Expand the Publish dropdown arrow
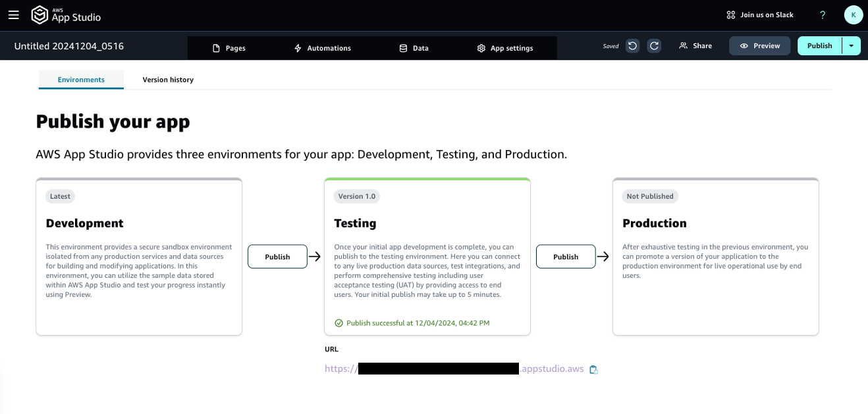Viewport: 868px width, 414px height. tap(852, 45)
